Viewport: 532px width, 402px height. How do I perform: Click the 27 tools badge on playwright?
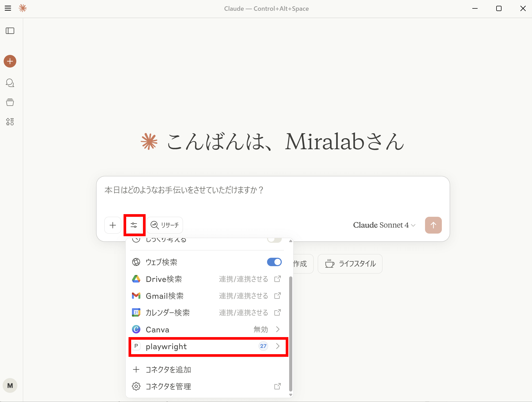(x=263, y=346)
